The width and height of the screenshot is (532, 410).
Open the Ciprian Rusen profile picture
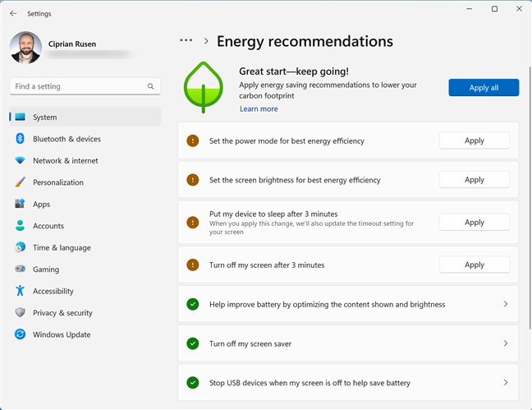25,48
